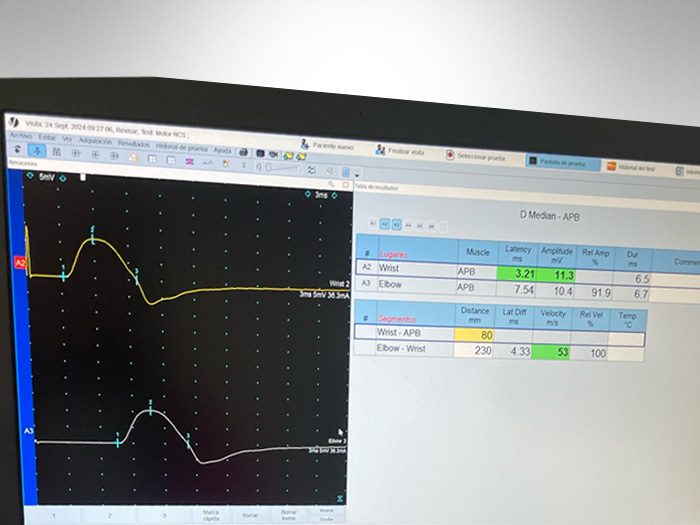This screenshot has height=525, width=700.
Task: Click the Borrar todos button
Action: pyautogui.click(x=289, y=515)
